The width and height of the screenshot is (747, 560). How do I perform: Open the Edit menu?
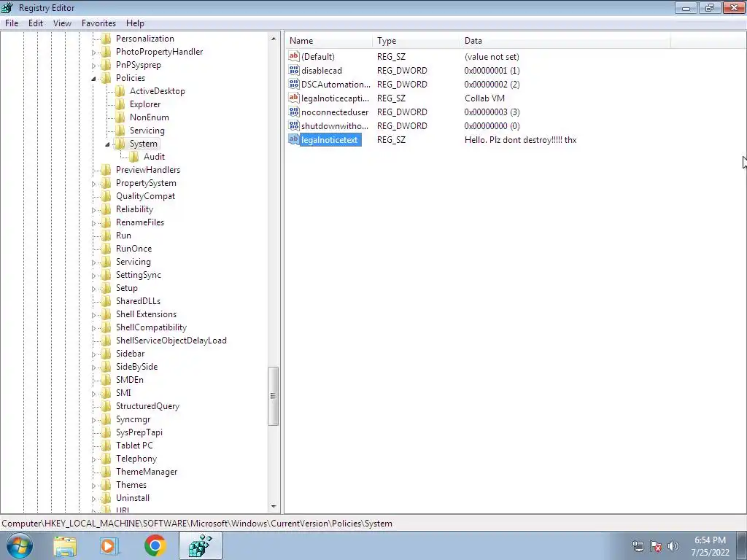click(36, 23)
